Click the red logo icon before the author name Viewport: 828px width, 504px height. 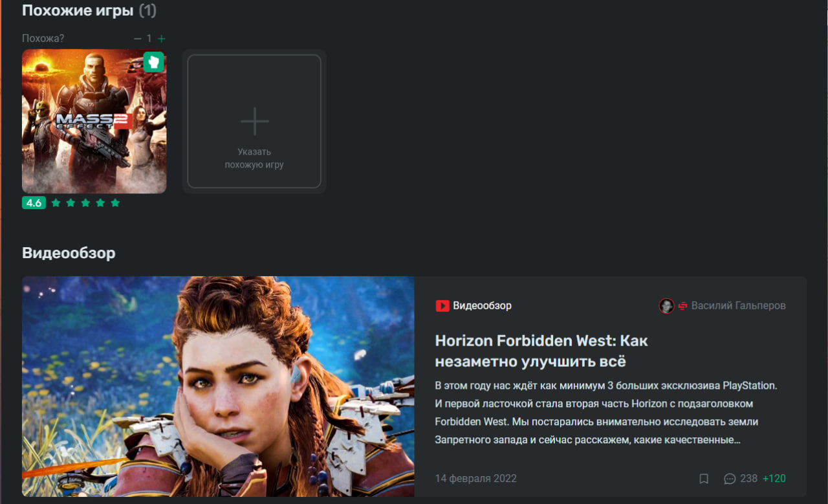tap(682, 306)
